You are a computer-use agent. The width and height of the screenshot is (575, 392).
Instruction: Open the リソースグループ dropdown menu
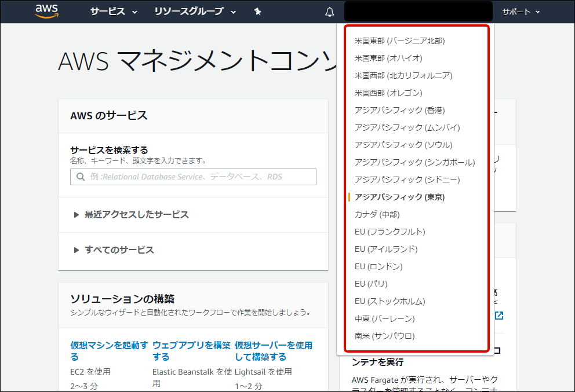(x=195, y=12)
